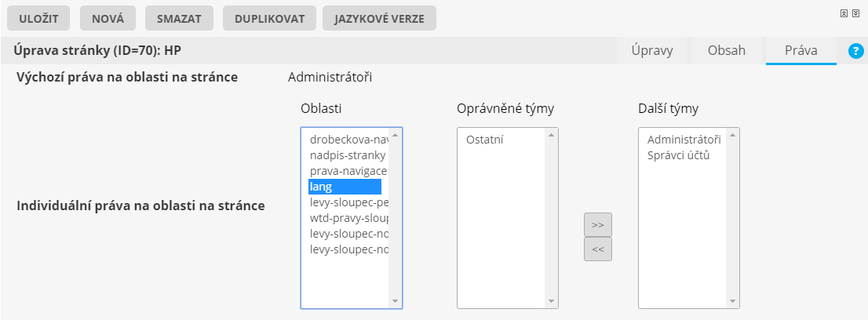This screenshot has width=868, height=320.
Task: Click the DUPLIKOVAT button
Action: [x=269, y=19]
